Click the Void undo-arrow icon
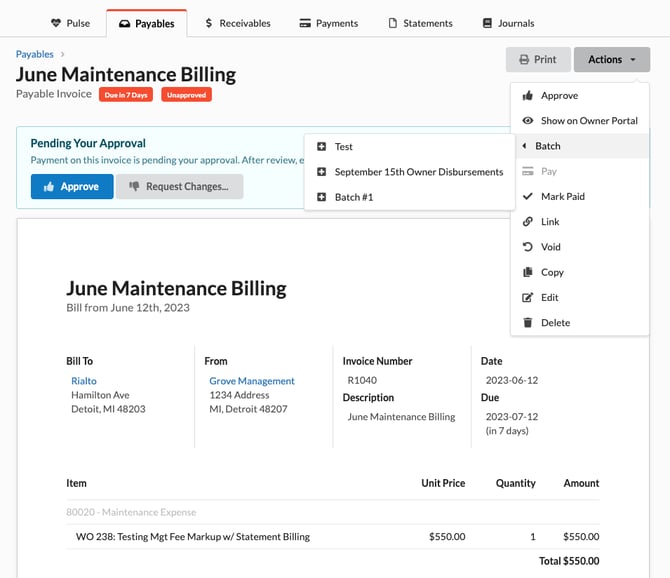Viewport: 670px width, 578px height. (528, 247)
